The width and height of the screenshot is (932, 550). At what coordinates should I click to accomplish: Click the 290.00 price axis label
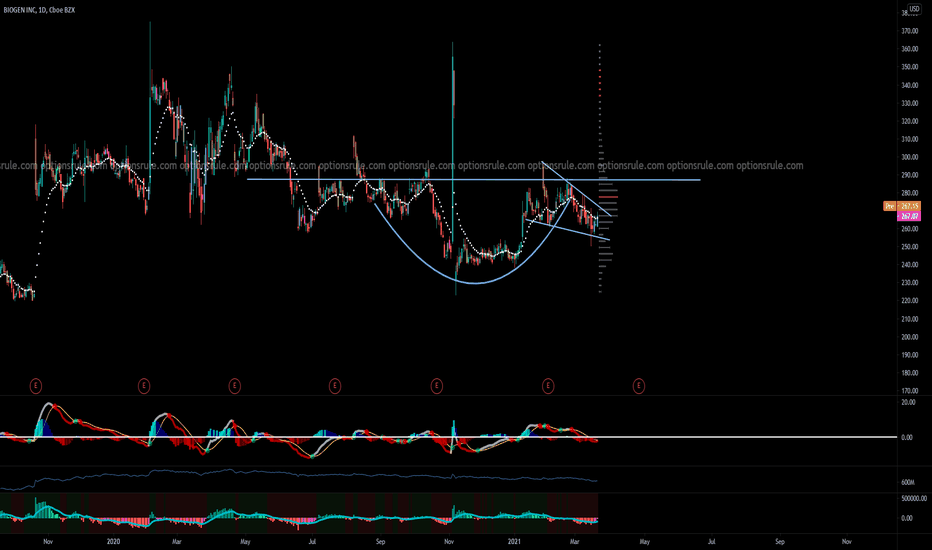(x=910, y=175)
